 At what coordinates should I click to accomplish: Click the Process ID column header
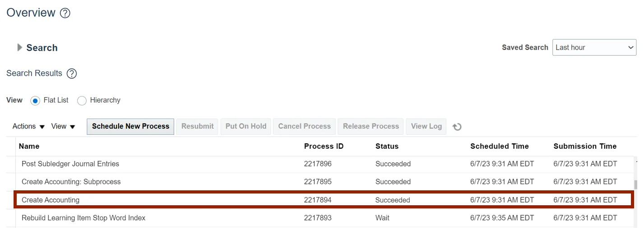click(324, 146)
